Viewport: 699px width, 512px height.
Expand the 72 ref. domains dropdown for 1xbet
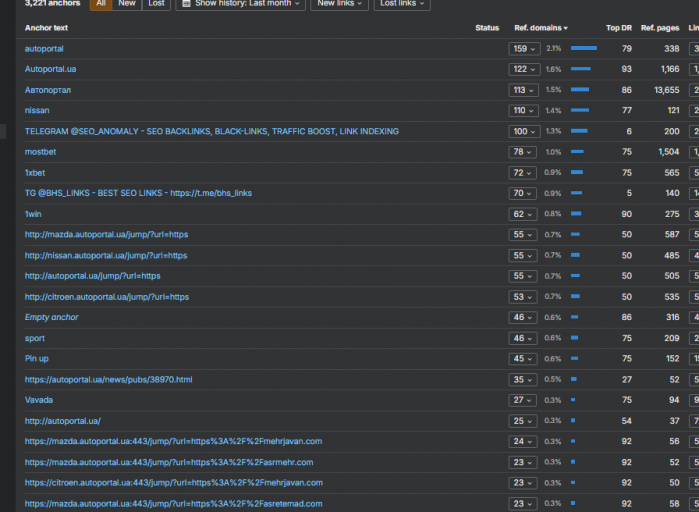click(x=523, y=173)
